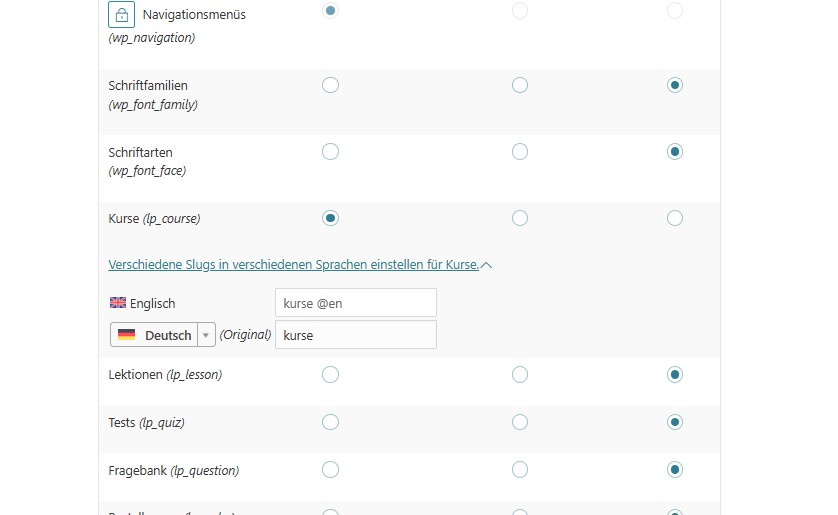Screen dimensions: 838x515
Task: Choose the third radio option for Kurse
Action: 675,218
